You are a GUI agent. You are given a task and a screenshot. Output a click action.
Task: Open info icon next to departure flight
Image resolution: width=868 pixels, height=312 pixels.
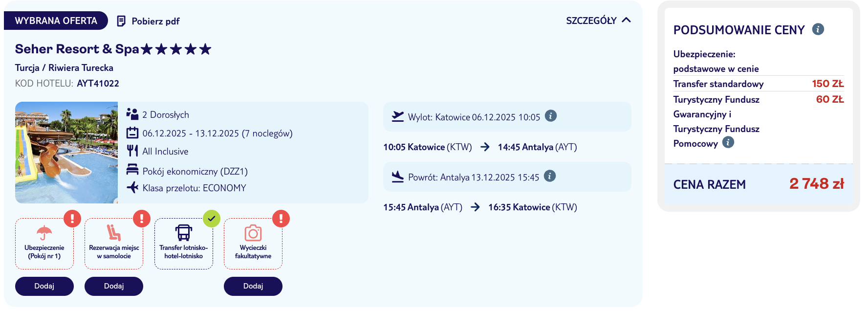tap(551, 116)
